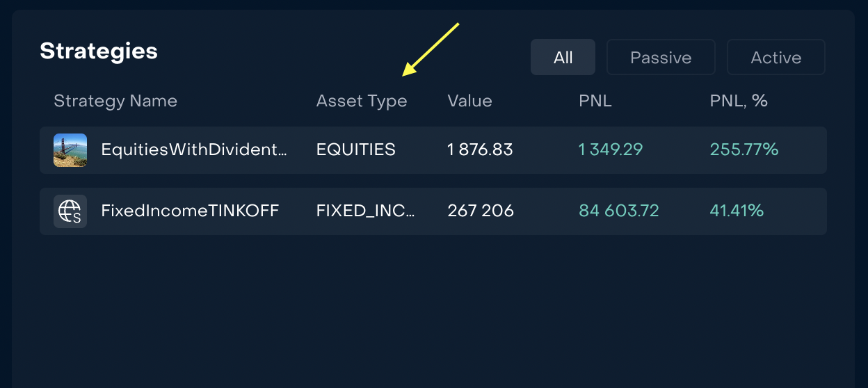
Task: Click the truncated FIXED_INC asset type cell
Action: coord(365,211)
